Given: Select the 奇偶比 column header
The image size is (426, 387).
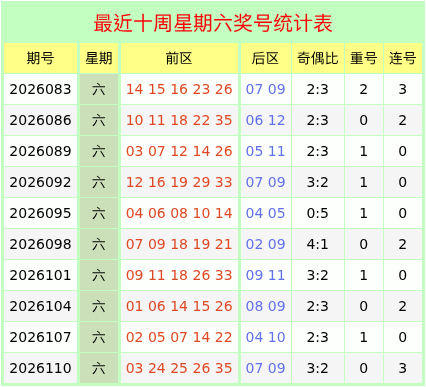Looking at the screenshot, I should click(318, 58).
